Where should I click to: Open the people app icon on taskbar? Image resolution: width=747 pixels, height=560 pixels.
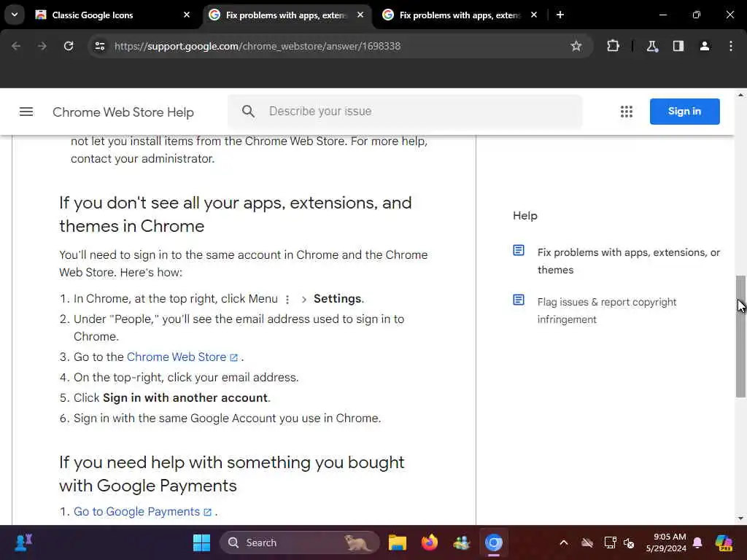462,542
